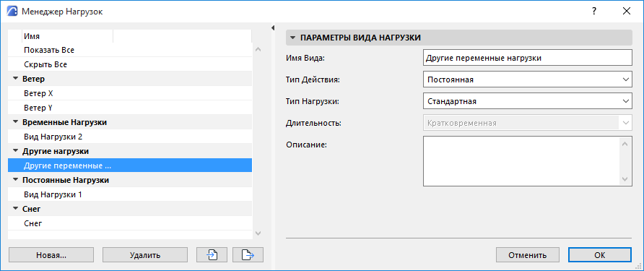Collapse the Другие нагрузки group
The height and width of the screenshot is (271, 644).
pos(16,151)
